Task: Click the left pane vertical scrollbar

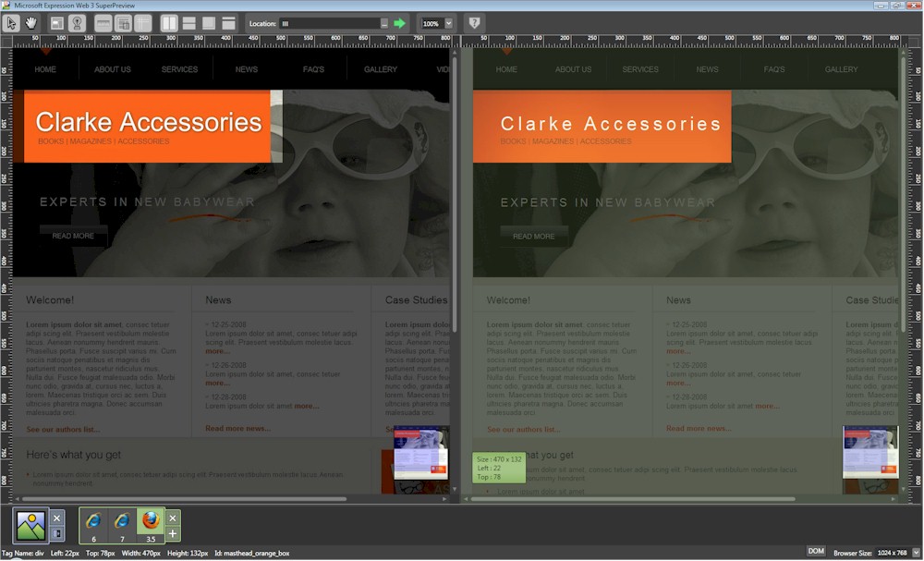Action: pos(455,194)
